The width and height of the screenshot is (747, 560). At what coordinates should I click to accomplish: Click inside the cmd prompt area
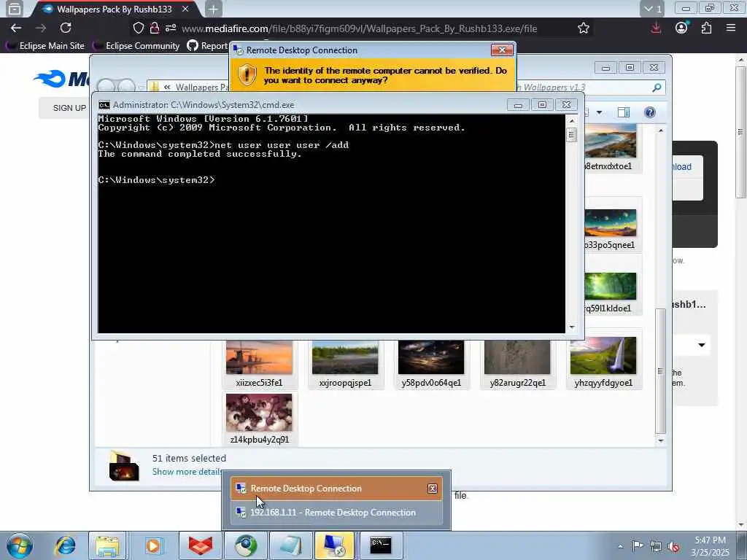pyautogui.click(x=332, y=224)
